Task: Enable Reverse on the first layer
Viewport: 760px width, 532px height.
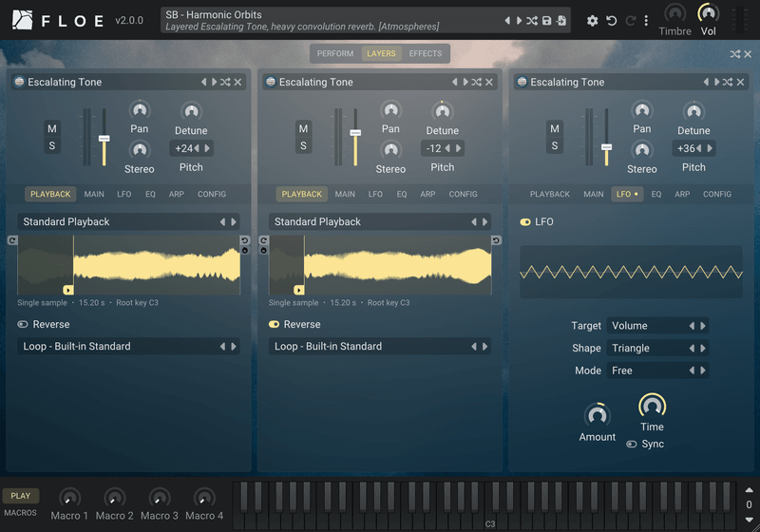Action: pos(23,324)
